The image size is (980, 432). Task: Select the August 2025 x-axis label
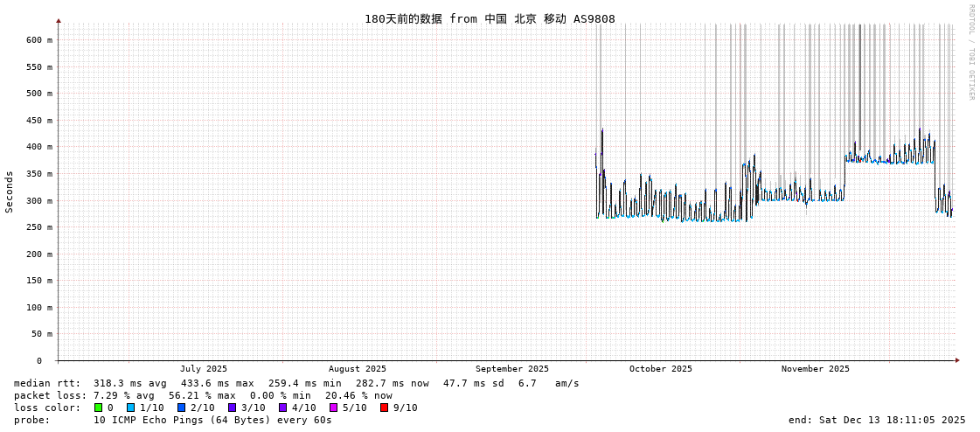[x=357, y=369]
